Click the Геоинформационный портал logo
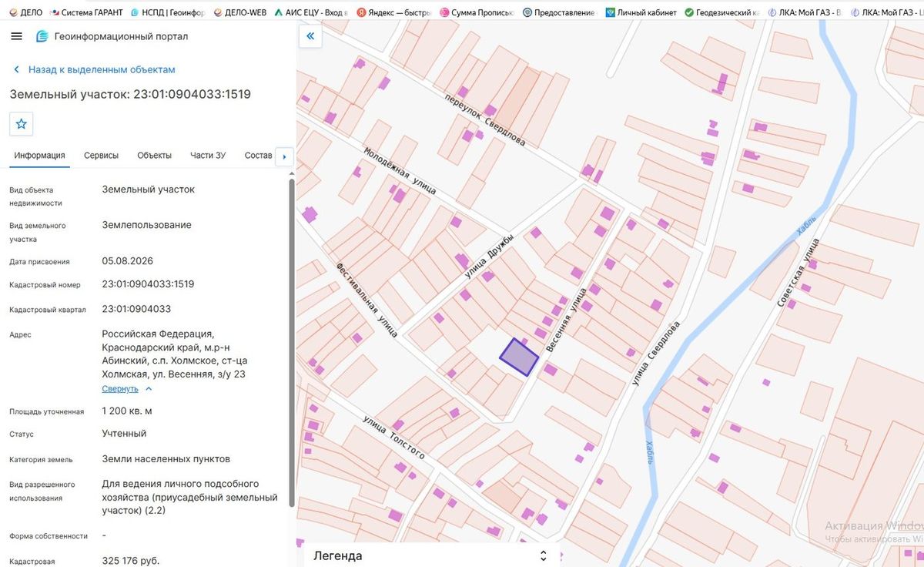This screenshot has width=924, height=567. 112,37
